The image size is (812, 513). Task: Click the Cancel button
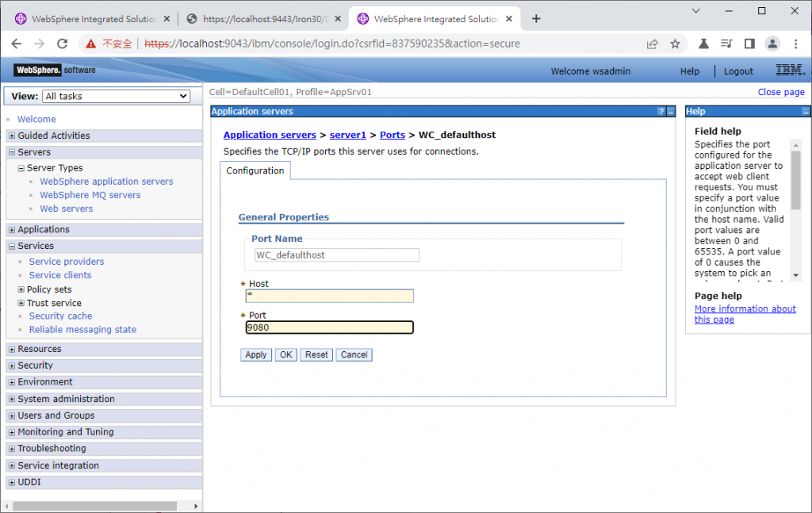pyautogui.click(x=354, y=354)
